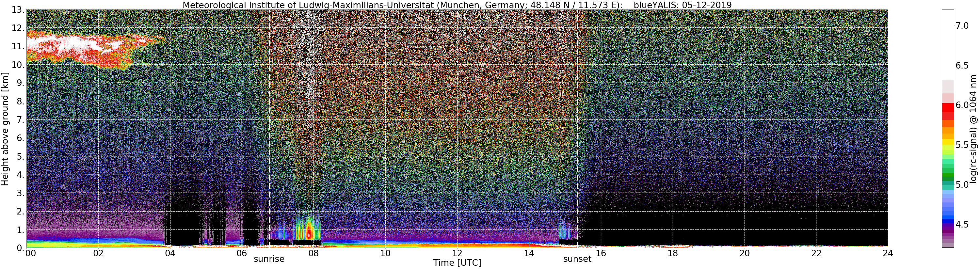Click the '9.' height tick label

(x=21, y=83)
